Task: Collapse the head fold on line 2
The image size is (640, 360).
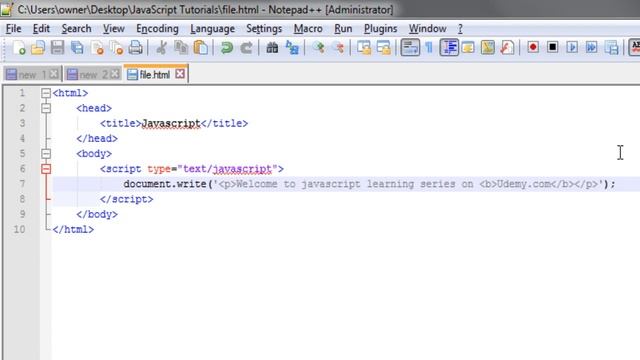Action: (46, 108)
